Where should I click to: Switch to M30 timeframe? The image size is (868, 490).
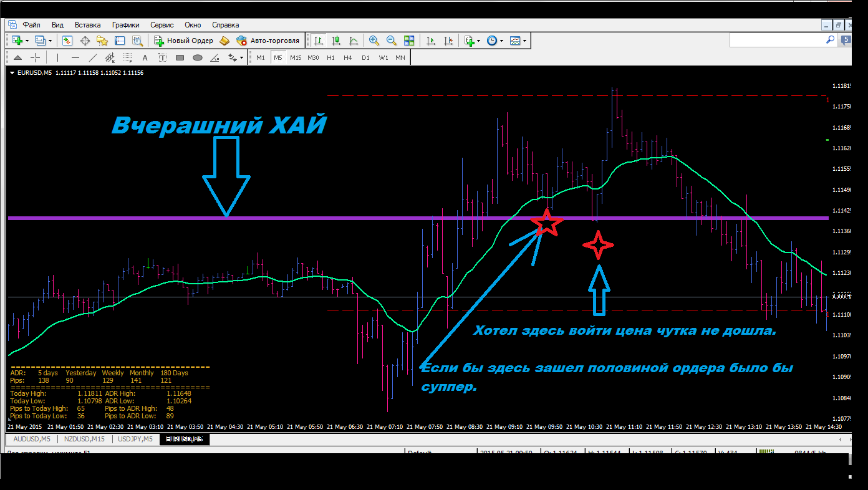(313, 58)
